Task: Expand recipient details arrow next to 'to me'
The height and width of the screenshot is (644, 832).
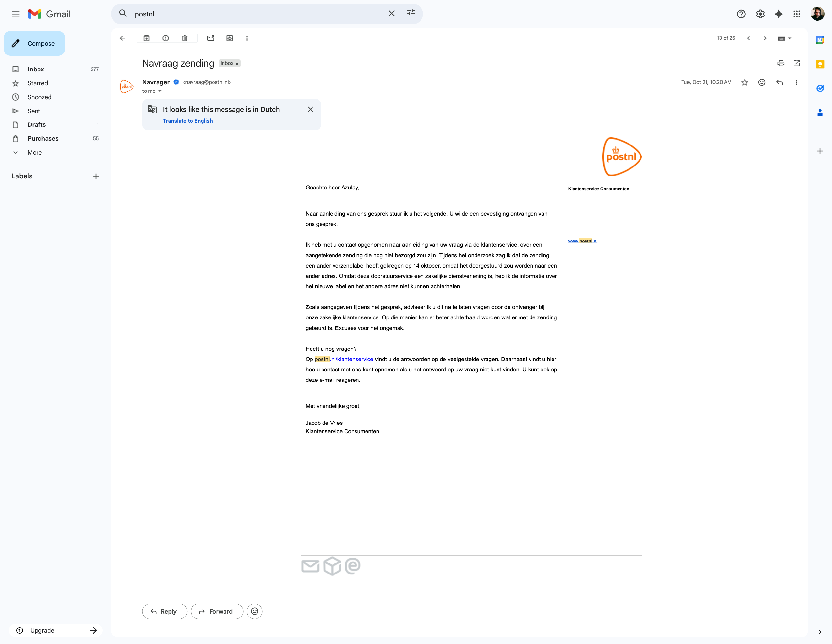Action: [x=159, y=91]
